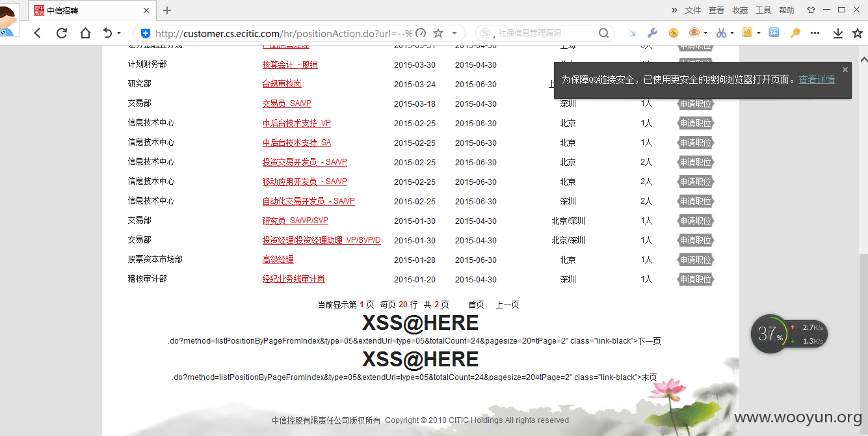Open the 经纪业务线审计岗 link
868x436 pixels.
click(293, 279)
